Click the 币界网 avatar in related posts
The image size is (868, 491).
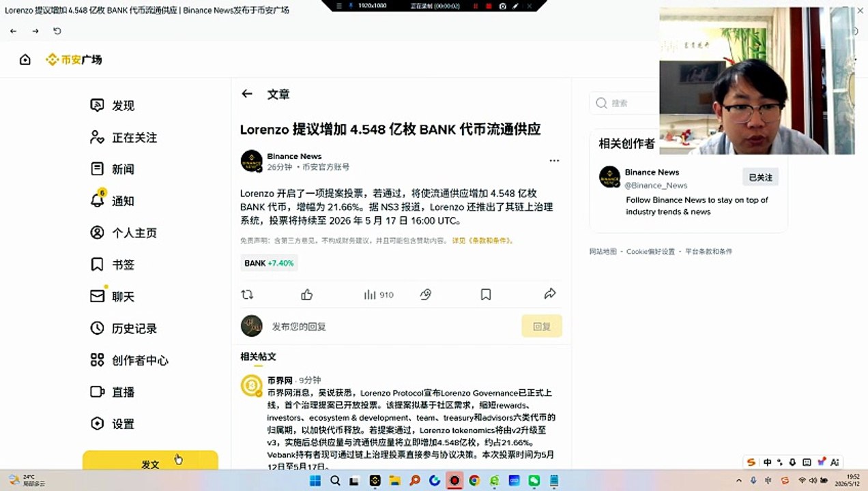point(252,385)
